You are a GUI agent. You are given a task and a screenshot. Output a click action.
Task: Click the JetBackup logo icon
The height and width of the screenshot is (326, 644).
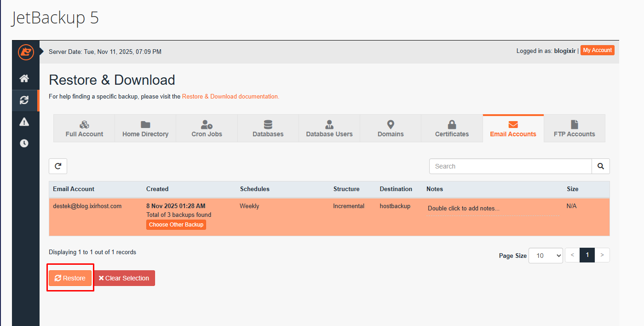click(26, 52)
